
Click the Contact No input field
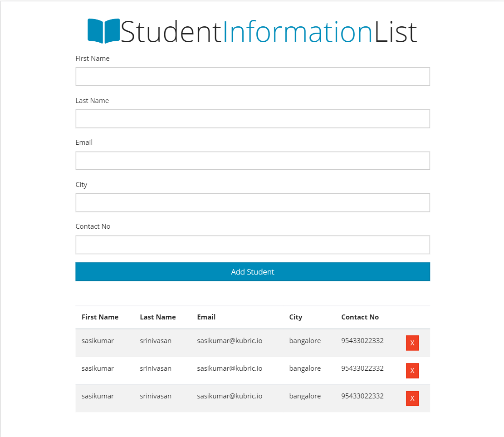tap(253, 245)
